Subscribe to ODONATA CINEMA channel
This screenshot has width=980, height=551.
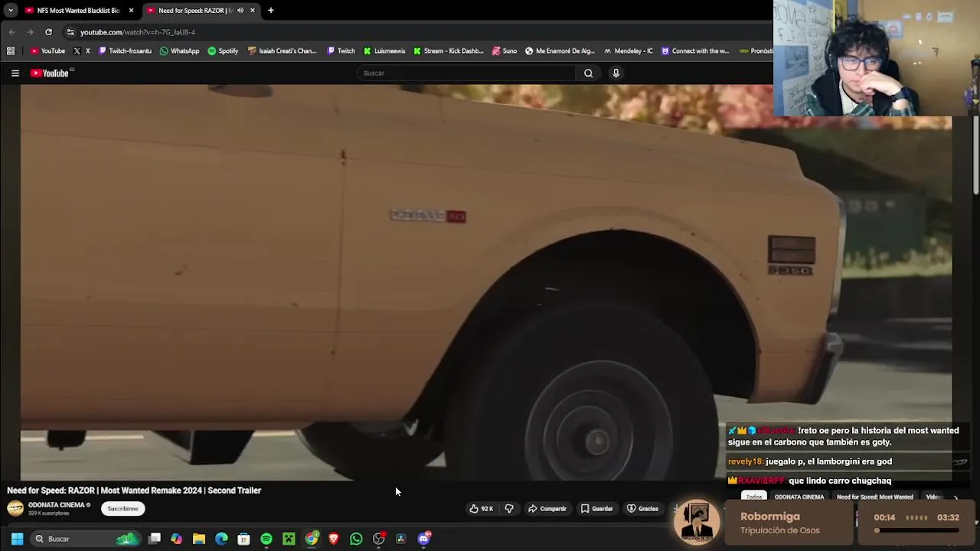tap(122, 509)
